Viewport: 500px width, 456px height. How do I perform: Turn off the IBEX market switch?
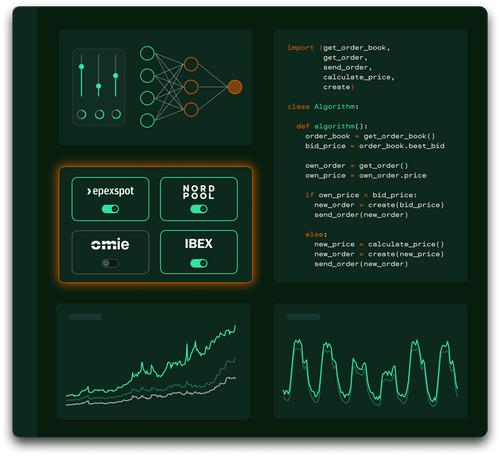coord(199,263)
